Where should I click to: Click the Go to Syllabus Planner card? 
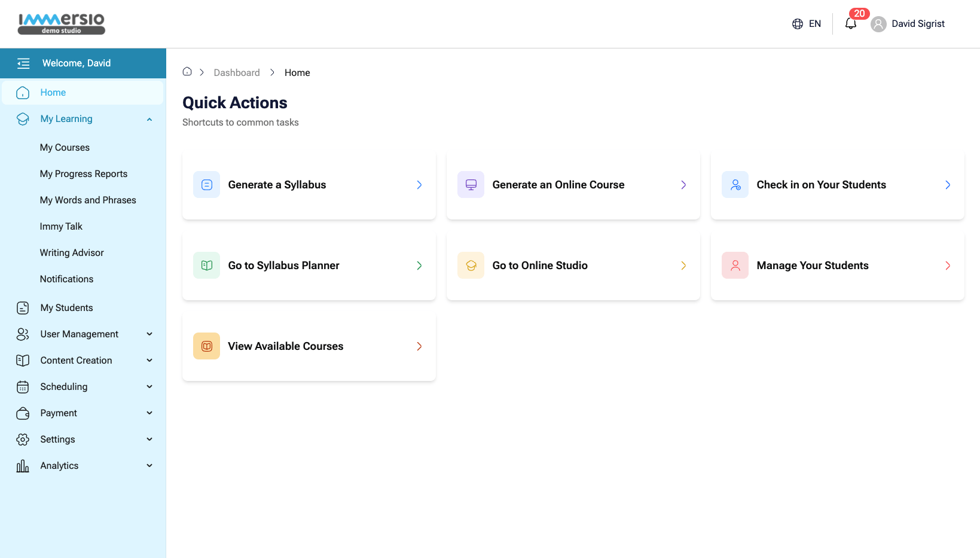[x=309, y=266]
